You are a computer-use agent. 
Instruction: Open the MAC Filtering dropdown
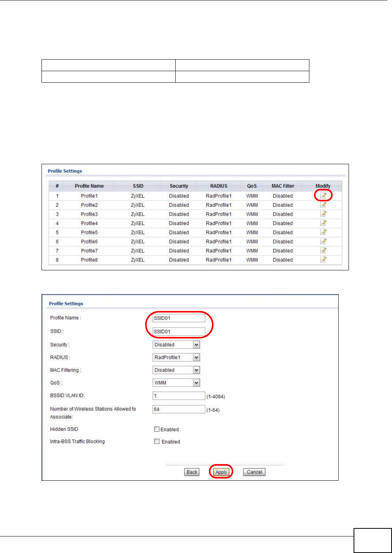click(176, 370)
